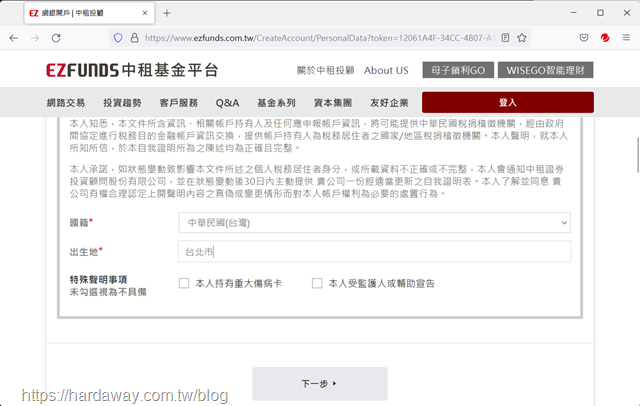Close the 網銀開戶 browser tab
640x406 pixels.
(145, 13)
